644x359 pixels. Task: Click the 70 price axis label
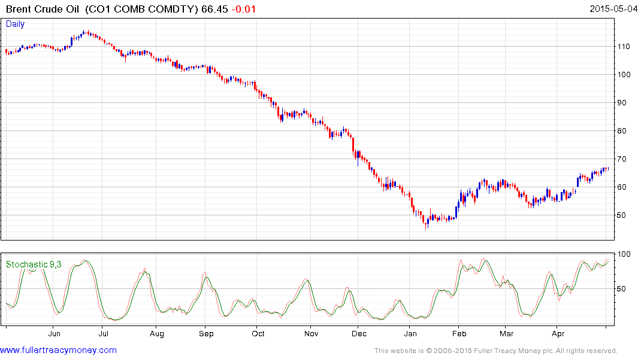[622, 159]
